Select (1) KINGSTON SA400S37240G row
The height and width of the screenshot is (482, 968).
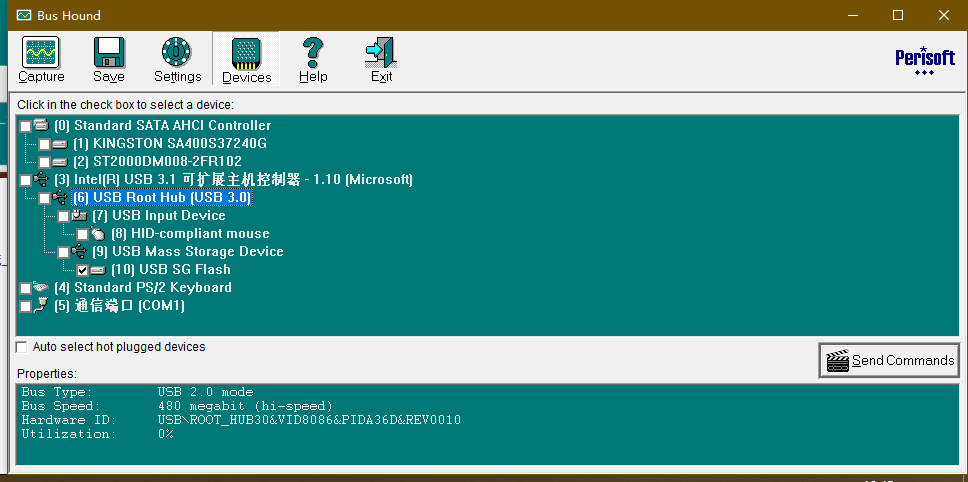[x=170, y=144]
